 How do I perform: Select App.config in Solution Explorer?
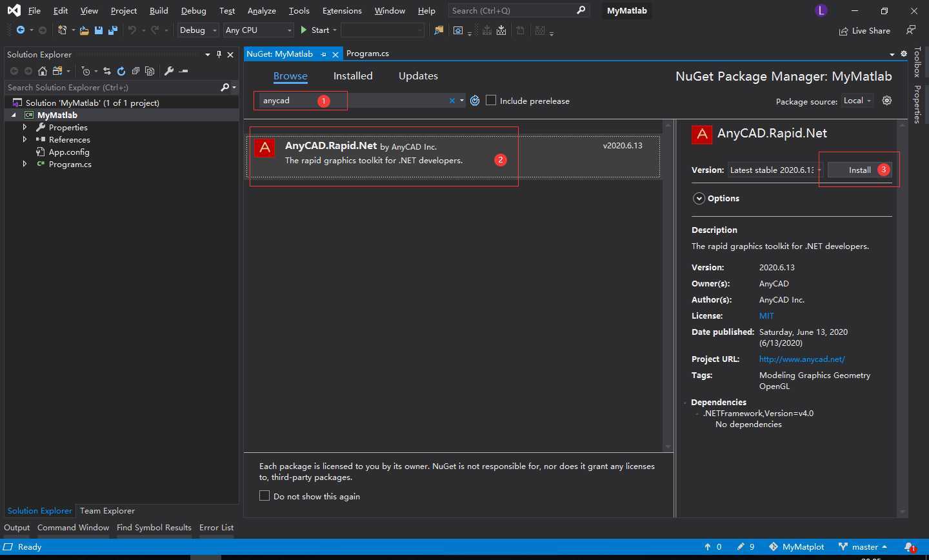[x=69, y=152]
